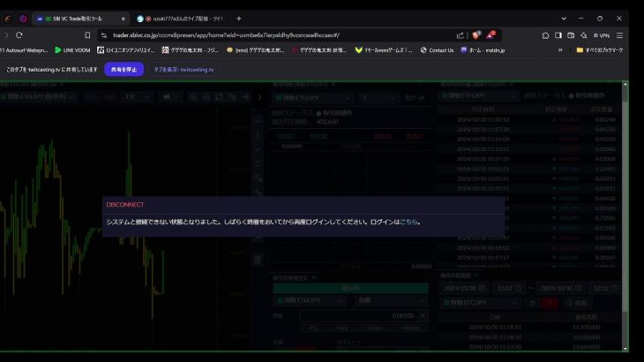This screenshot has height=362, width=644.
Task: Open the trade history ETH/JPY dropdown
Action: coord(479,95)
